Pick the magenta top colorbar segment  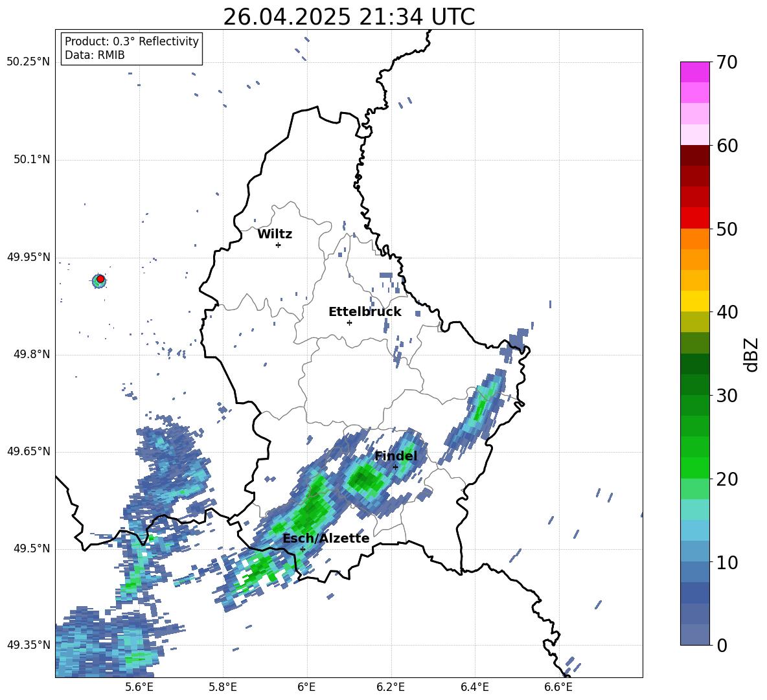tap(694, 72)
